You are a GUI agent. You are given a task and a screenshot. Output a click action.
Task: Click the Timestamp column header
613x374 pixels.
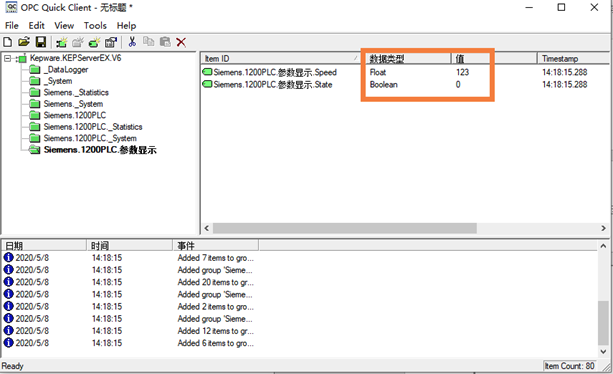tap(573, 59)
